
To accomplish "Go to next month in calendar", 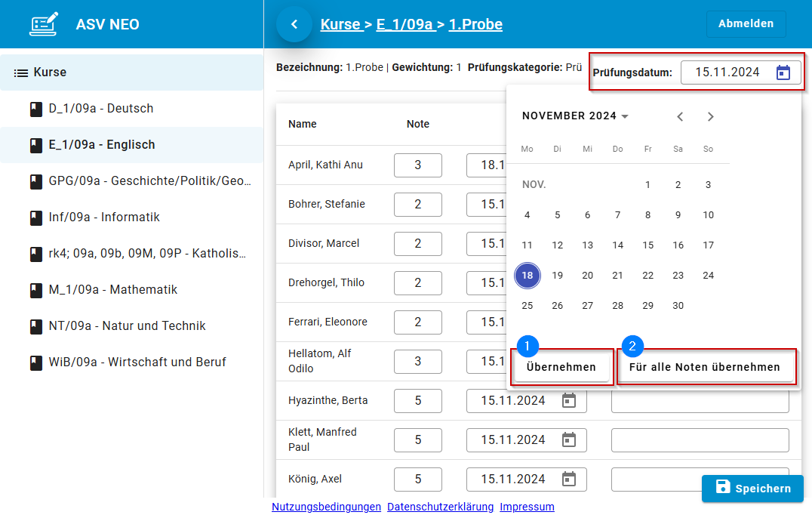I will (x=711, y=116).
